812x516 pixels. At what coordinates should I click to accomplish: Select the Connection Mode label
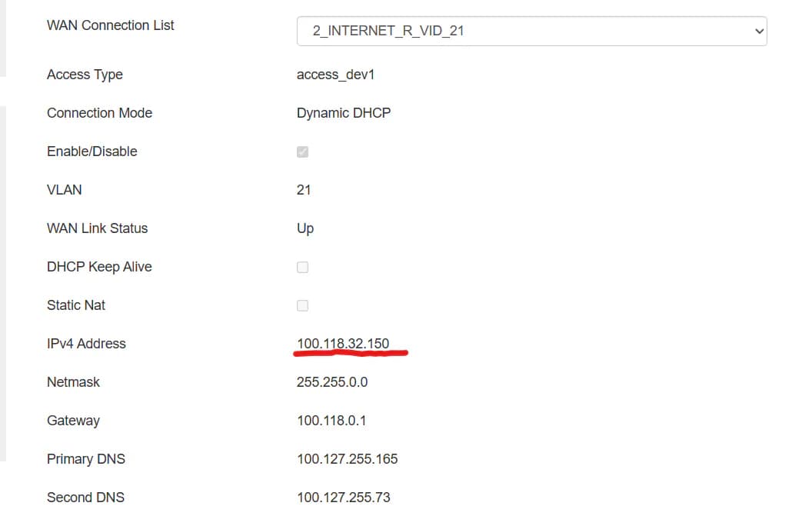click(99, 113)
